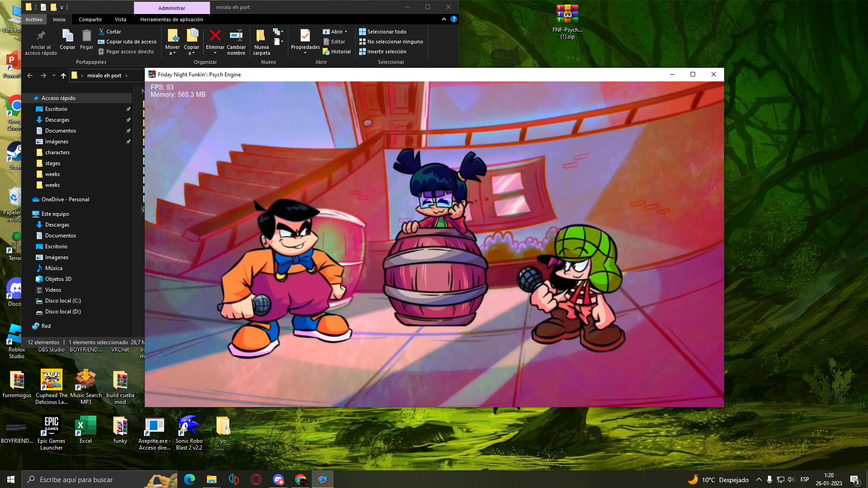Click the Copiar icon in Portapapeles group
Viewport: 868px width, 488px height.
coord(67,35)
